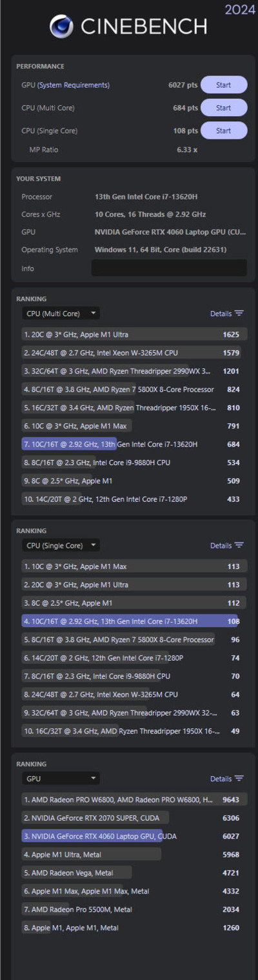Click into the Info text field
Viewport: 258px width, 980px height.
coord(169,268)
